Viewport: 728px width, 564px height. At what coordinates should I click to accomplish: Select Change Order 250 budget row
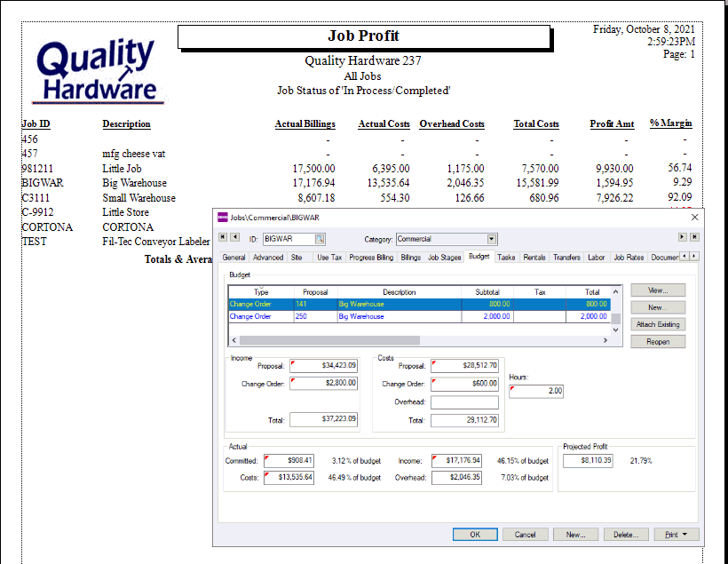pos(419,316)
